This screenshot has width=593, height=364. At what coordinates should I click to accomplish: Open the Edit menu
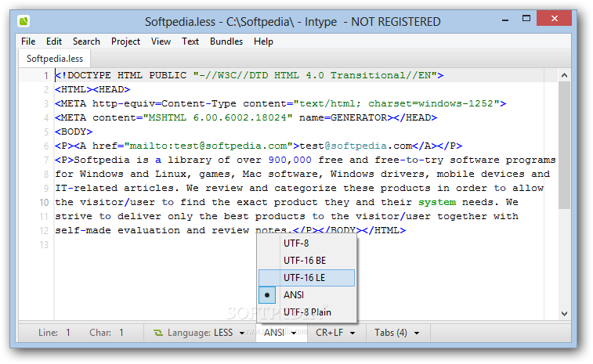coord(54,41)
